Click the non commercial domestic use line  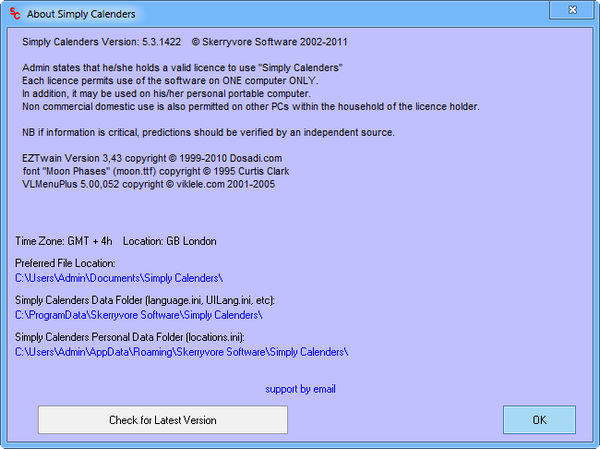[250, 106]
